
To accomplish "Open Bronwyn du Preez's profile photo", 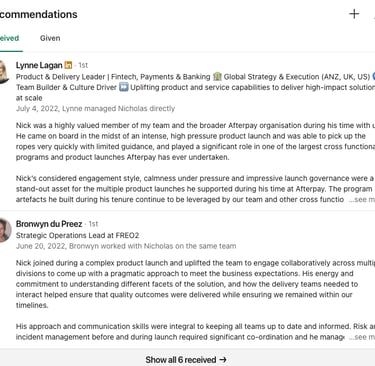I will 5,230.
